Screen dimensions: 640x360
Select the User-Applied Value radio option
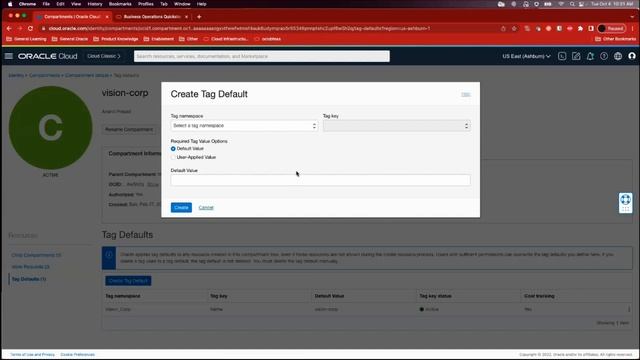pyautogui.click(x=173, y=157)
